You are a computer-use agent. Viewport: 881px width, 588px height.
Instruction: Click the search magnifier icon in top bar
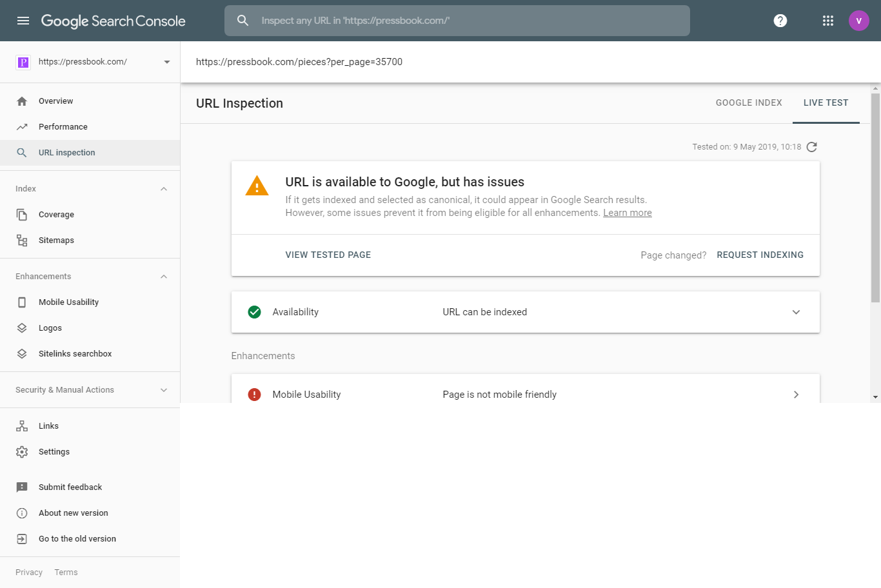(x=243, y=21)
